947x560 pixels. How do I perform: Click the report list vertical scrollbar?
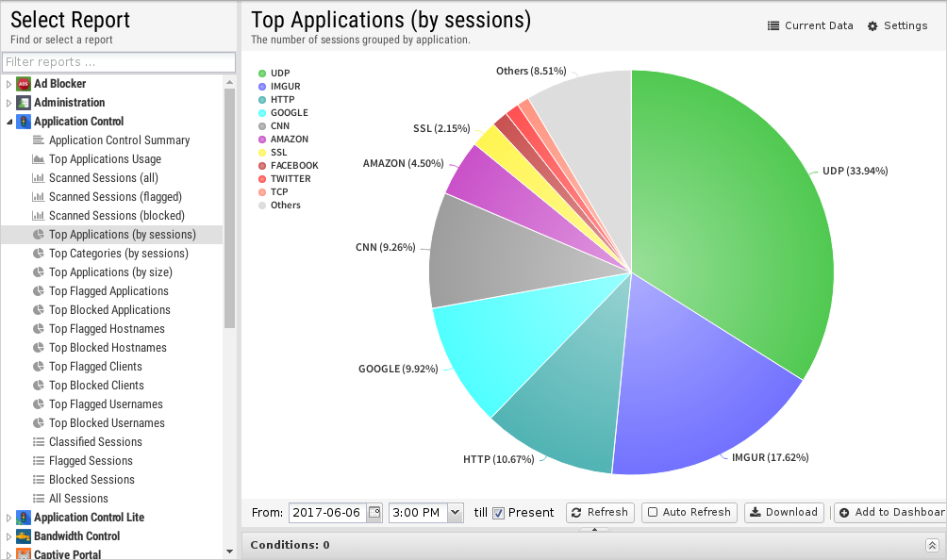(229, 208)
